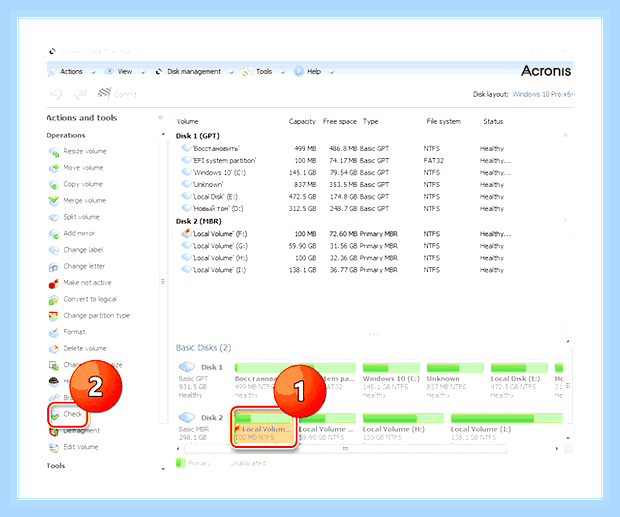
Task: Collapse the Actions and tools panel
Action: [161, 117]
